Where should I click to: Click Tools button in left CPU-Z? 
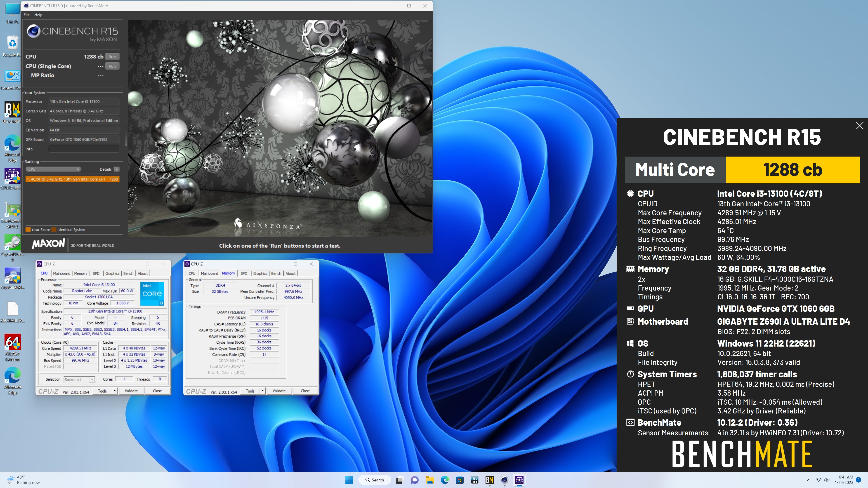[x=102, y=391]
